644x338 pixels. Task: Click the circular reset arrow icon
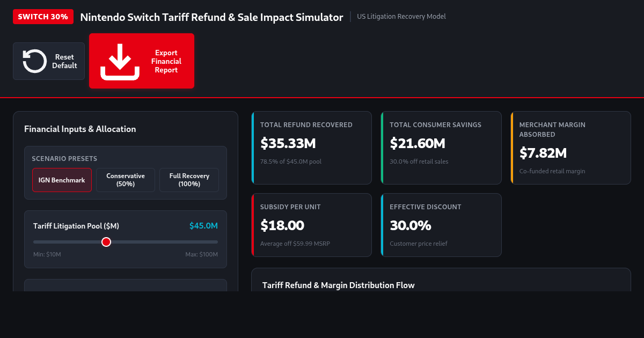(x=35, y=61)
